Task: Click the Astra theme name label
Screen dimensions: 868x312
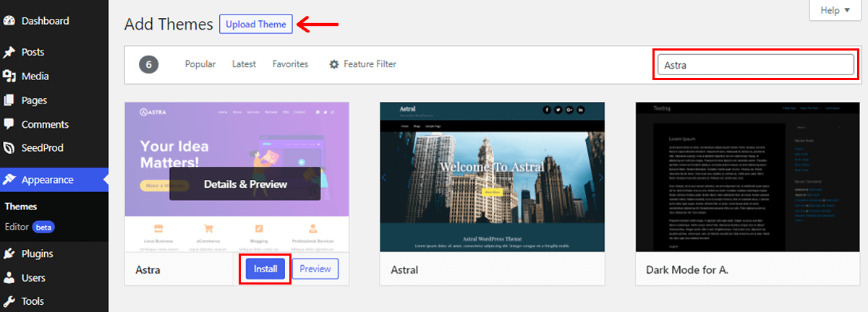Action: coord(148,270)
